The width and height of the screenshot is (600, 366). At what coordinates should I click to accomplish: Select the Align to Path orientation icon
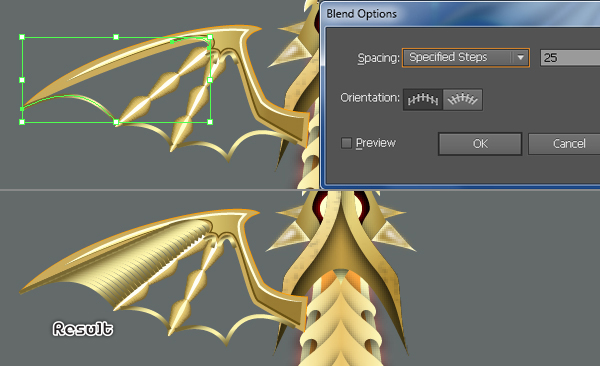(463, 100)
